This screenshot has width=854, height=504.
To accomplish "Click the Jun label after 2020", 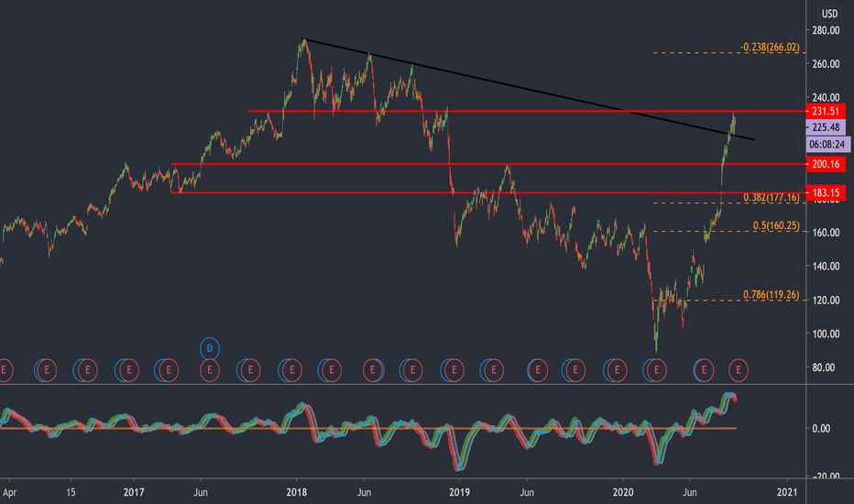I will click(689, 493).
